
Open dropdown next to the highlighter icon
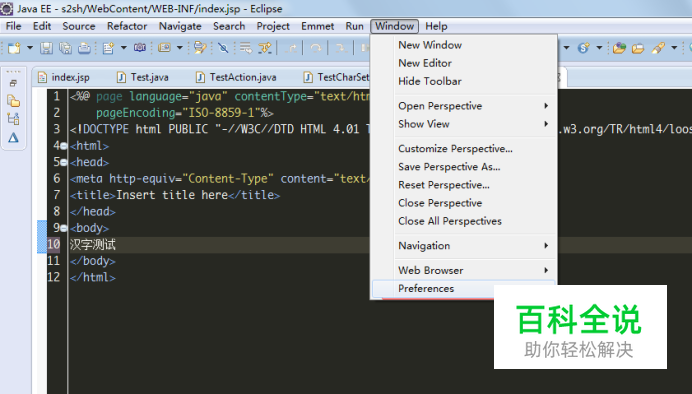(x=674, y=48)
